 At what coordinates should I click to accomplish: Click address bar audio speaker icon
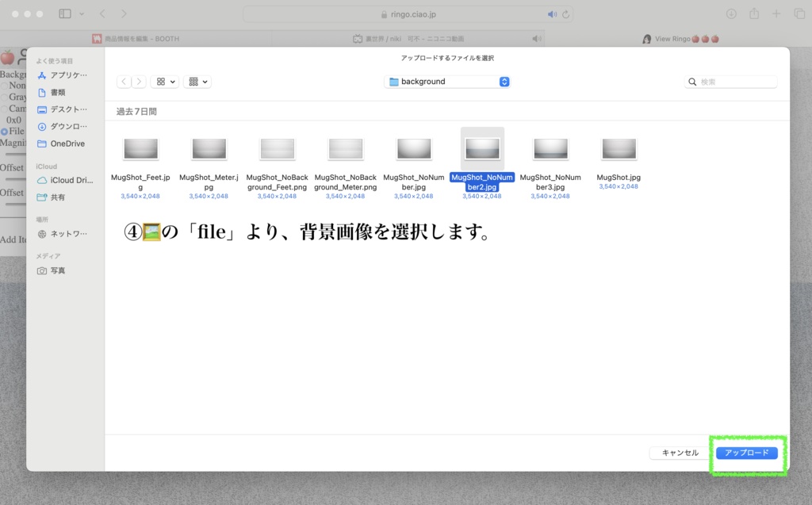click(552, 14)
